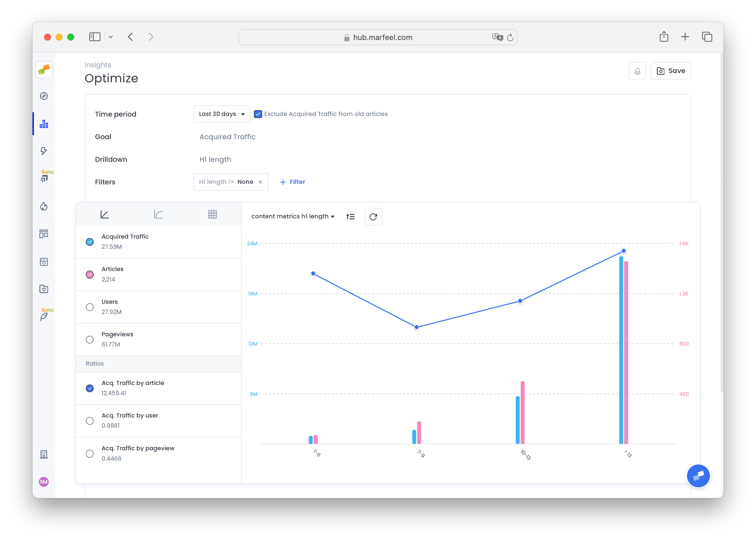Viewport: 756px width, 541px height.
Task: Open the building organization icon in sidebar
Action: point(44,454)
